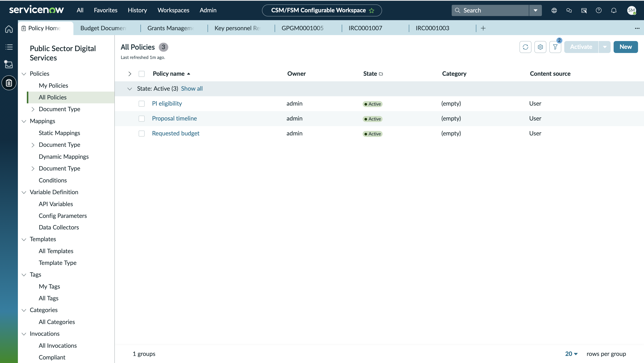
Task: Click the ServiceNow logo
Action: point(37,10)
